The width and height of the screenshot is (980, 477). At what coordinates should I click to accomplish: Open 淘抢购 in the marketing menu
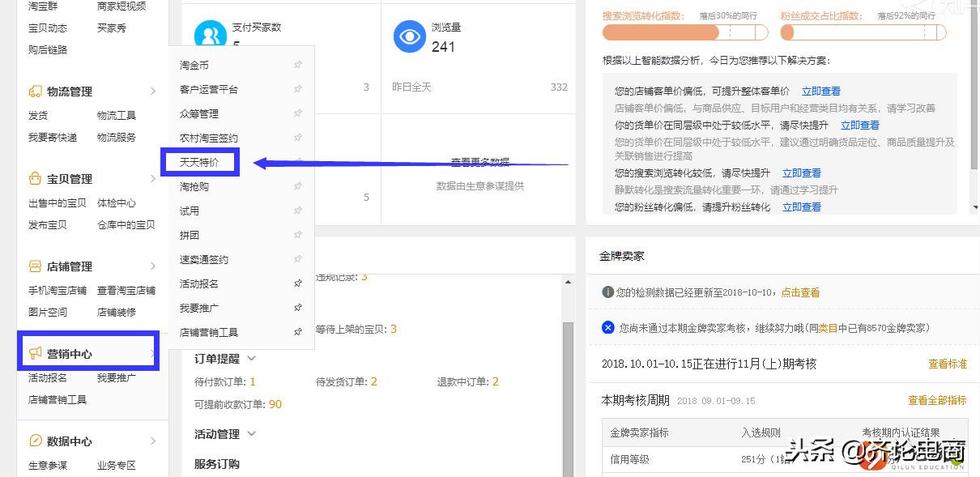click(194, 186)
